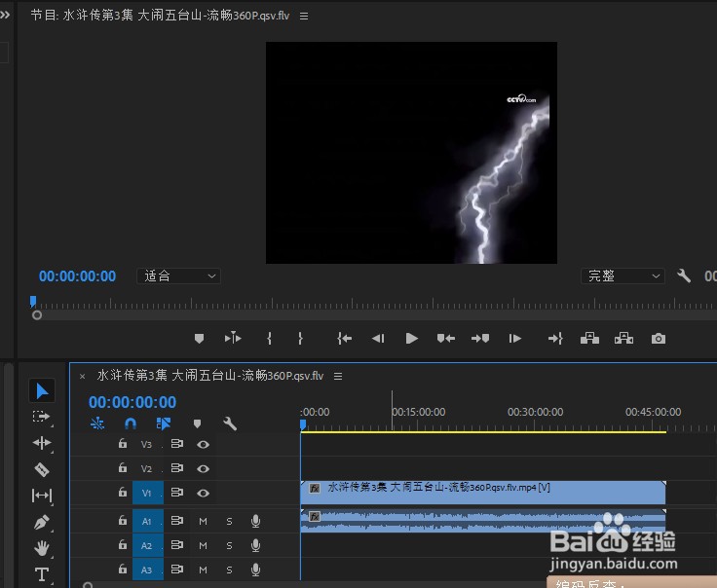Mute the A1 audio track
The image size is (717, 588).
(x=203, y=521)
